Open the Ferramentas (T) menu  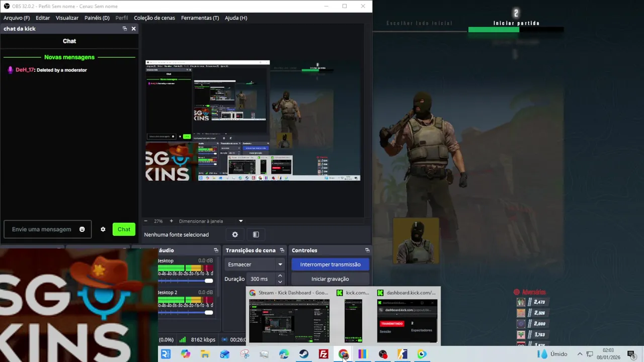(200, 18)
